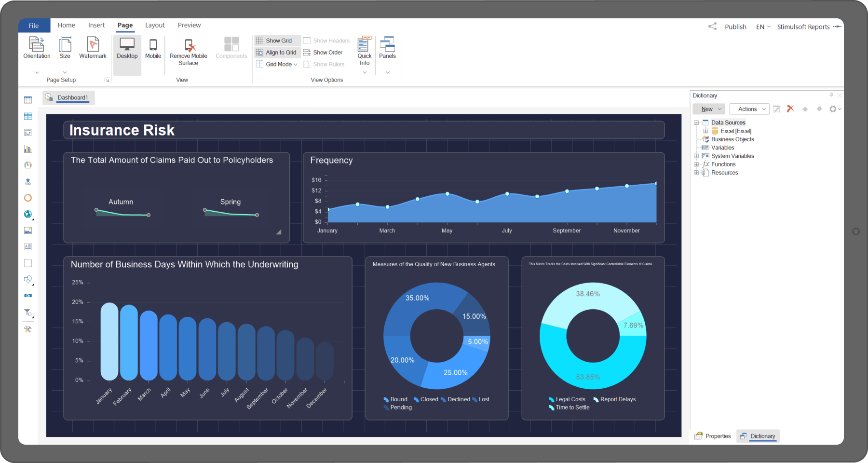The width and height of the screenshot is (868, 463).
Task: Click the share icon beside Publish
Action: coord(712,27)
